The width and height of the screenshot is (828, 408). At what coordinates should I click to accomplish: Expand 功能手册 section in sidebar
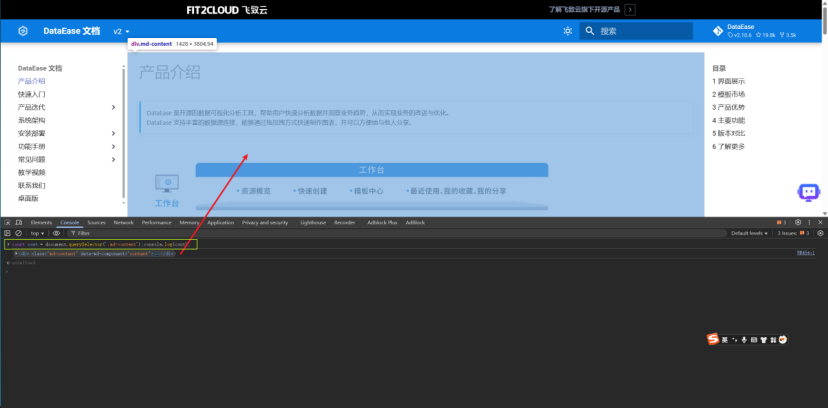(113, 146)
